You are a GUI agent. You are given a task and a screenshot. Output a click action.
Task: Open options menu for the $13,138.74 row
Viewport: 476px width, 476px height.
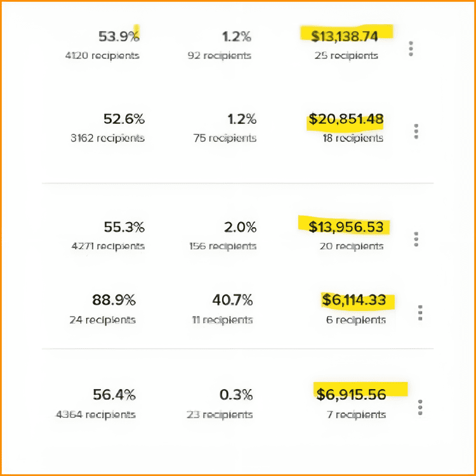click(411, 49)
